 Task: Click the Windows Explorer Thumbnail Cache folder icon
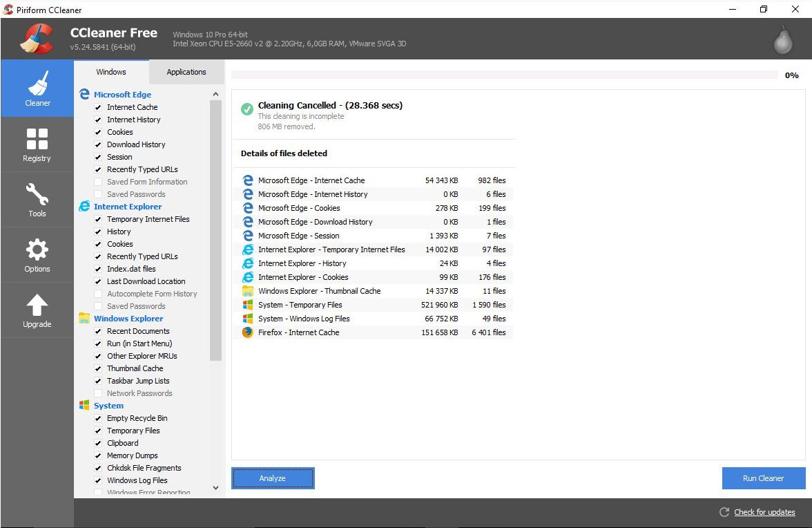click(248, 291)
